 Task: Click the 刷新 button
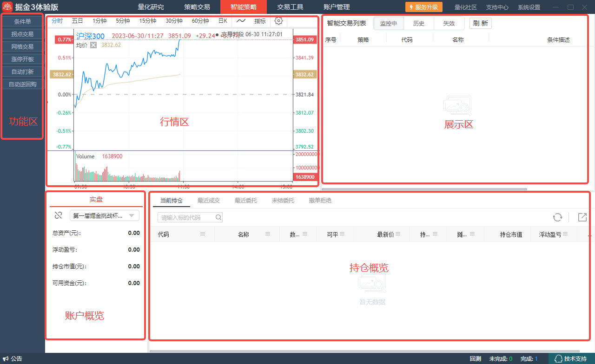click(480, 24)
